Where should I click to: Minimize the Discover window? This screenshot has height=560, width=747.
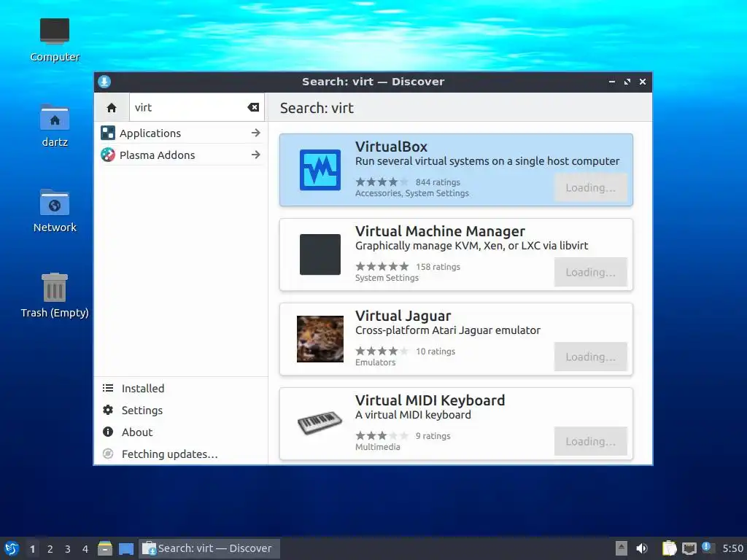(612, 82)
